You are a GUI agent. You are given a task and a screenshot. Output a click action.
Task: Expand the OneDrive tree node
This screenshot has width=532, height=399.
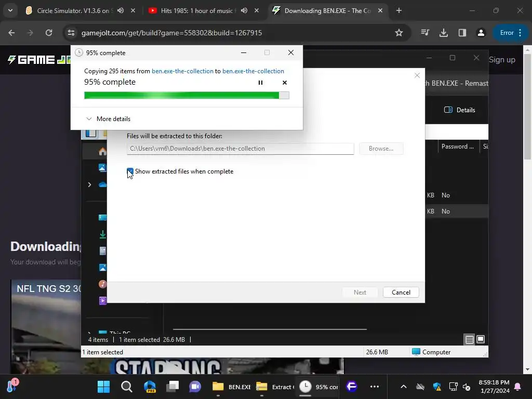pos(89,184)
